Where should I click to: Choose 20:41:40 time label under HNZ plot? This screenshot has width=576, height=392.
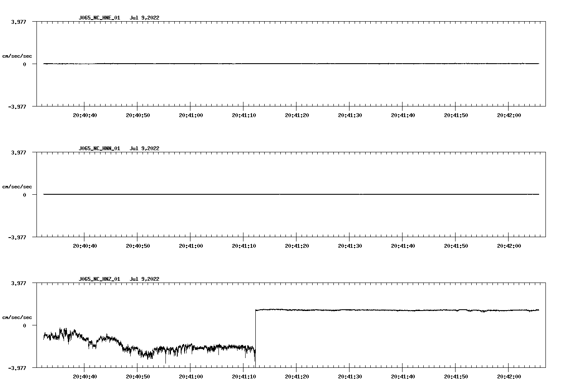(403, 376)
